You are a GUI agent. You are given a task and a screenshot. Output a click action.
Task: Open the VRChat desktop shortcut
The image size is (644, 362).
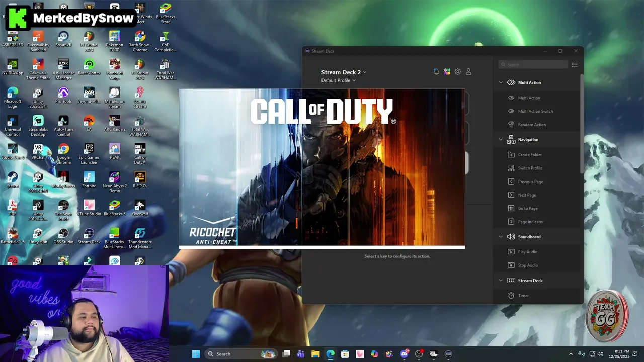coord(38,152)
